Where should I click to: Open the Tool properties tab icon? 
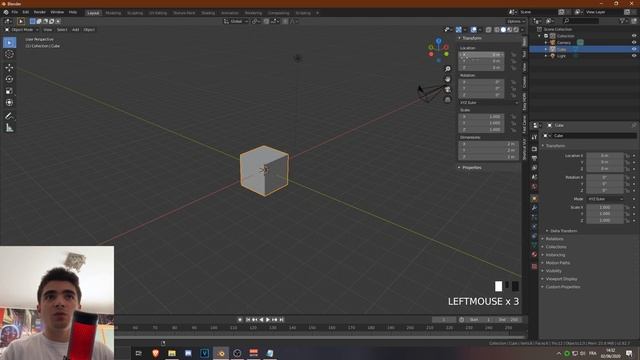coord(534,138)
